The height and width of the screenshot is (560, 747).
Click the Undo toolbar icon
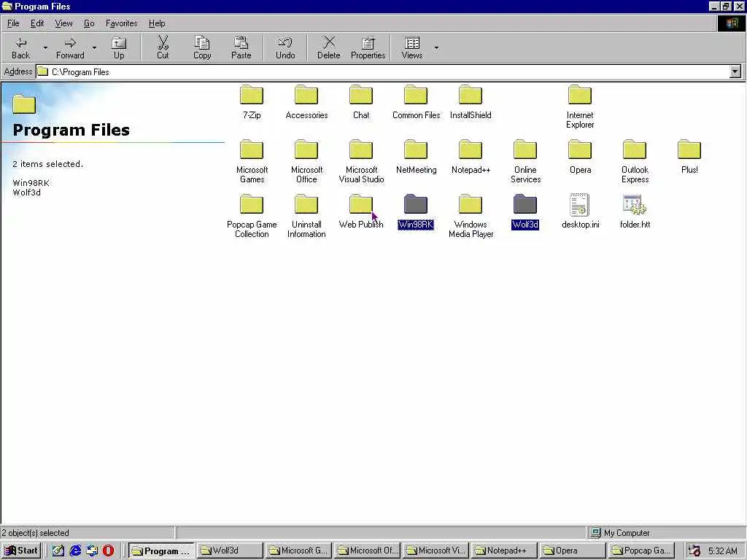285,47
